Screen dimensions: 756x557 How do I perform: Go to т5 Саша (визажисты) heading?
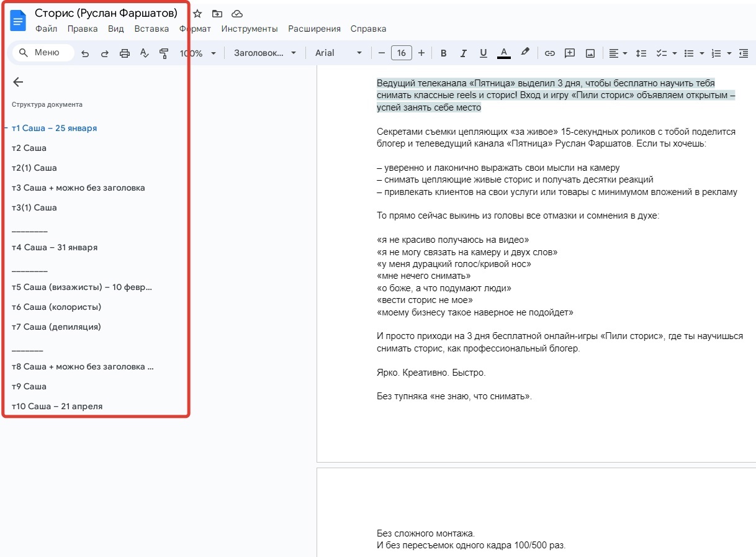82,287
